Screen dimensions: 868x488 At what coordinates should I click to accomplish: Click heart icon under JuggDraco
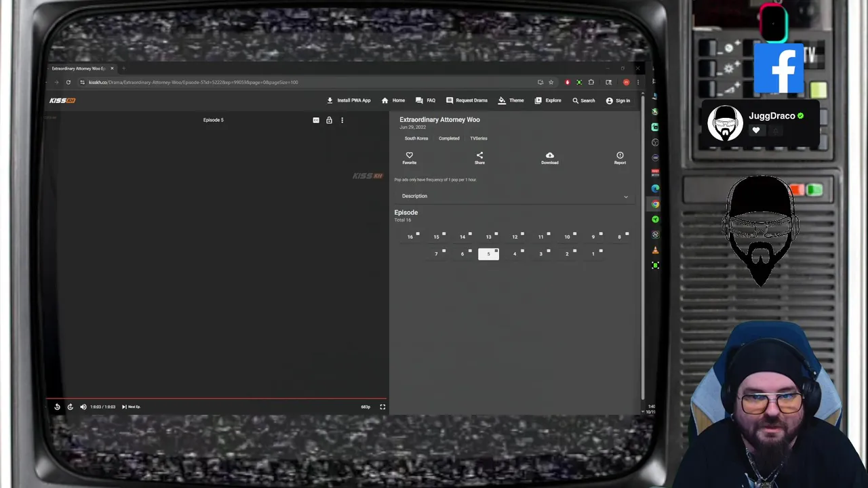(x=756, y=130)
